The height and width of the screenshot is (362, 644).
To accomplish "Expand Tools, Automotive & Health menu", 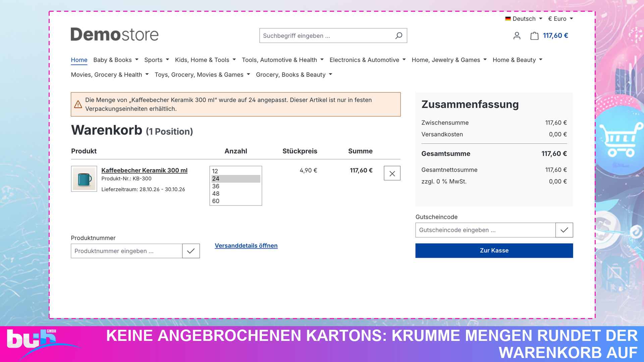I will [x=283, y=60].
